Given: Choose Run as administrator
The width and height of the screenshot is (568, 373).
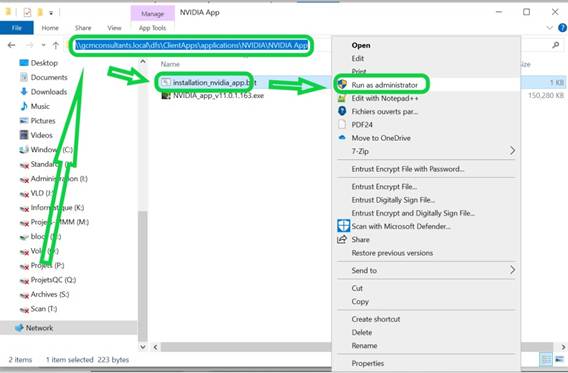Looking at the screenshot, I should [384, 85].
